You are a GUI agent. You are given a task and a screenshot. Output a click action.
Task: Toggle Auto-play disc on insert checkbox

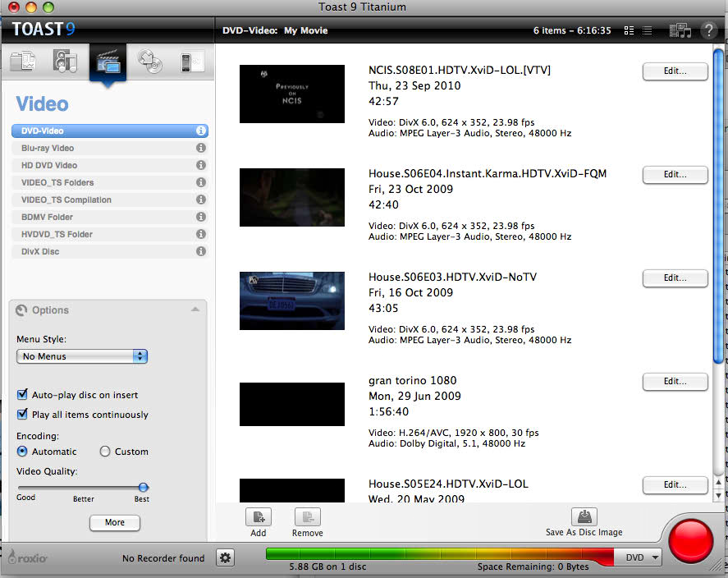coord(22,395)
